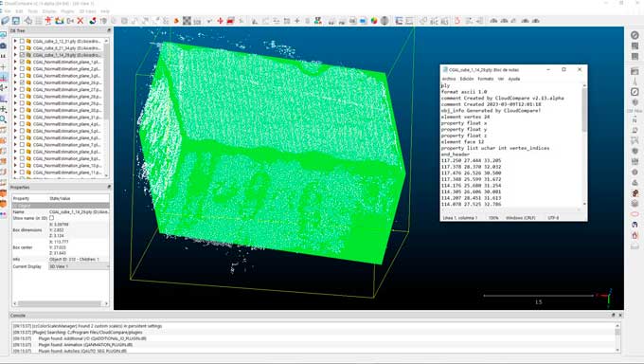
Task: Expand CGAL_NormalEstimation_plane_31 node
Action: (15, 118)
